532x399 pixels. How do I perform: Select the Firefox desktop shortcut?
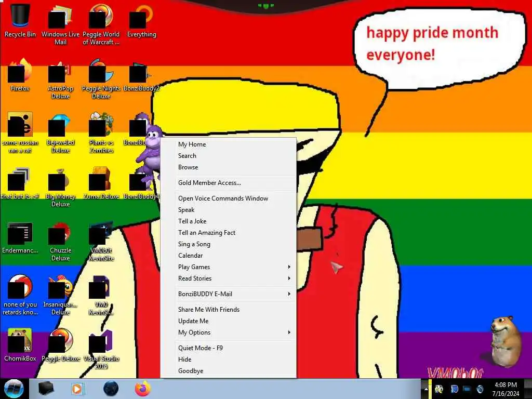[x=20, y=75]
